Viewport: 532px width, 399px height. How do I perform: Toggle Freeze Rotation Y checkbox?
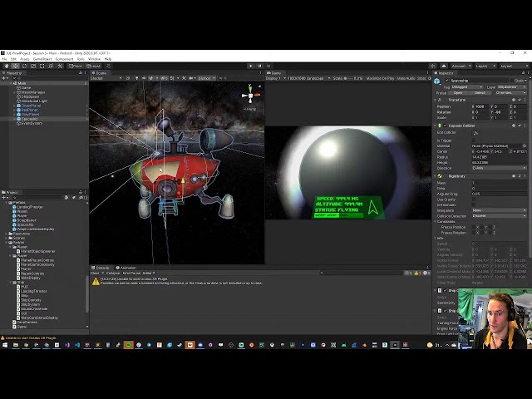pos(482,233)
